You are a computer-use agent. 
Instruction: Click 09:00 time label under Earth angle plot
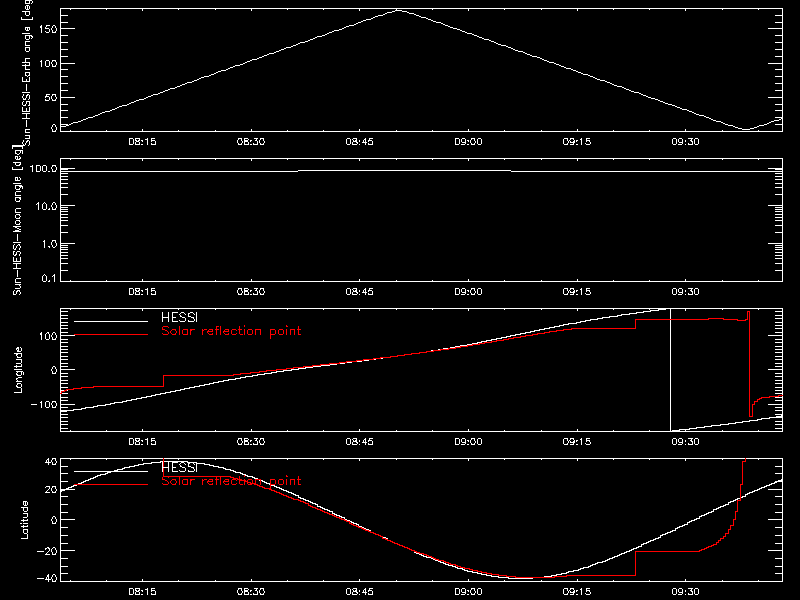pyautogui.click(x=468, y=141)
